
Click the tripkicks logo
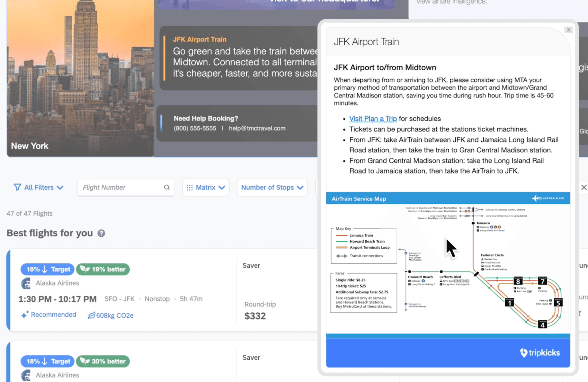click(540, 353)
